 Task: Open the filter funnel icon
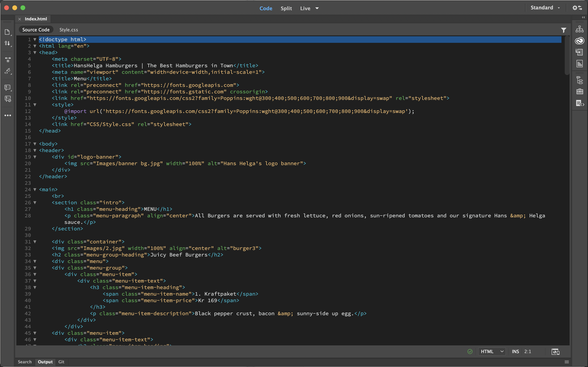pos(563,30)
